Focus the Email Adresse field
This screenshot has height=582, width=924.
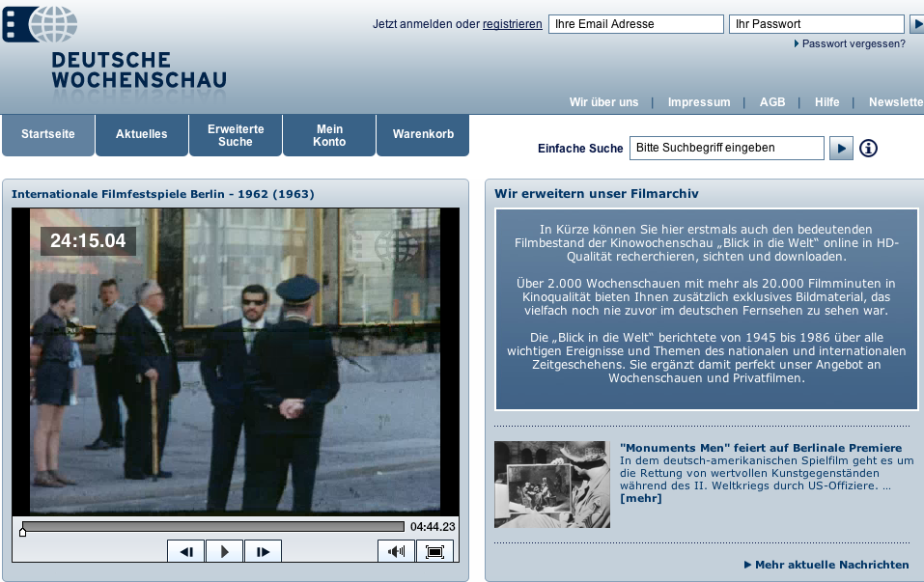[636, 24]
